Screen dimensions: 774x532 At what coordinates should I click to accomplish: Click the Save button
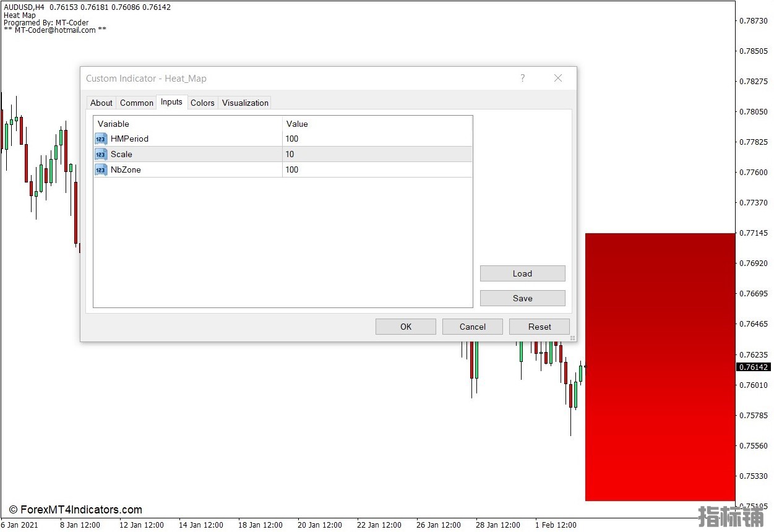pyautogui.click(x=523, y=298)
